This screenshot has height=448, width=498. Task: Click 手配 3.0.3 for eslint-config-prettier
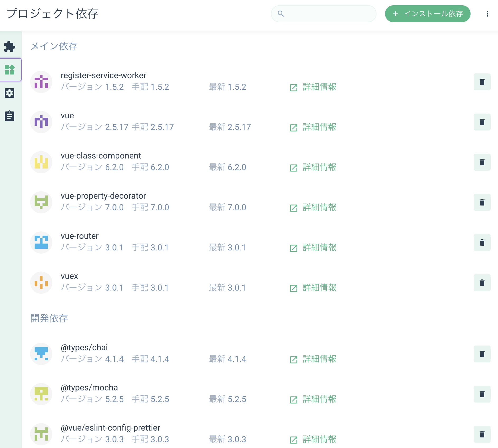coord(150,439)
